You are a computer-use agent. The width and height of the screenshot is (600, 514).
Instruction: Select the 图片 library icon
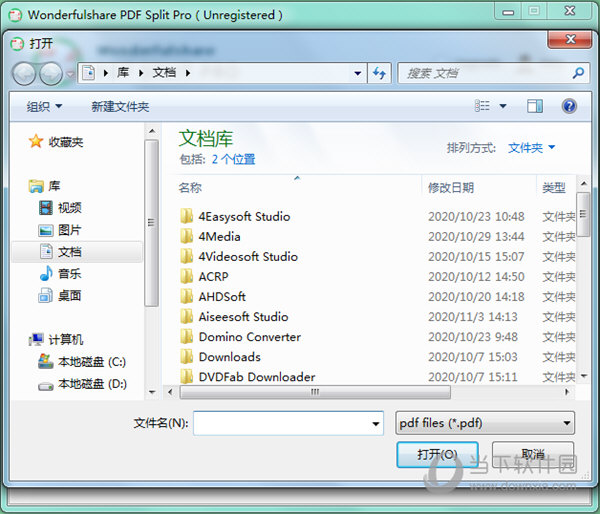pyautogui.click(x=46, y=230)
